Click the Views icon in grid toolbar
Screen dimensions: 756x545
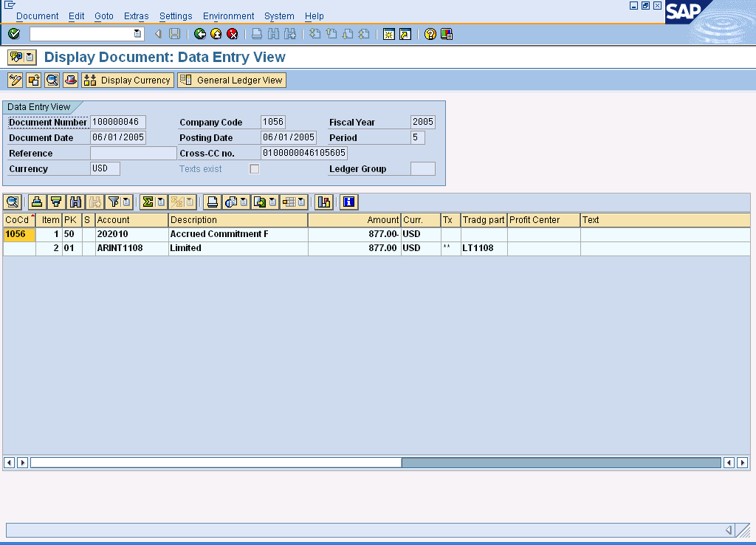coord(231,202)
